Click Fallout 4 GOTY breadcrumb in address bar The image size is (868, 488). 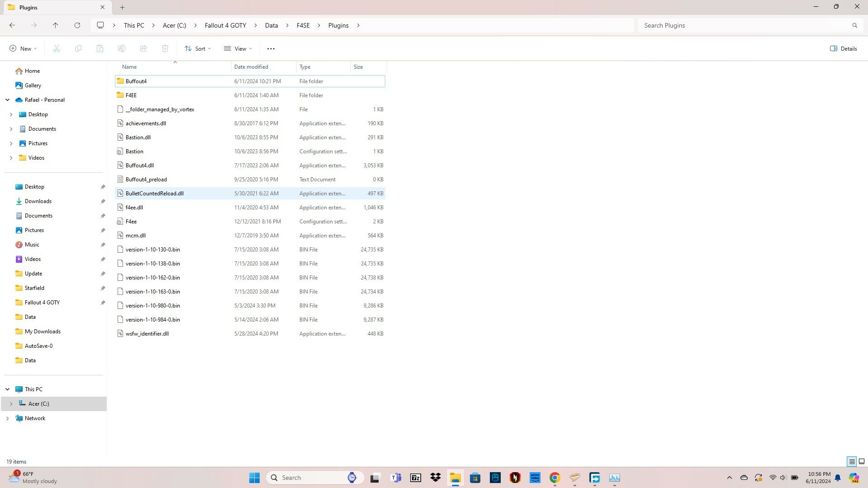tap(225, 25)
